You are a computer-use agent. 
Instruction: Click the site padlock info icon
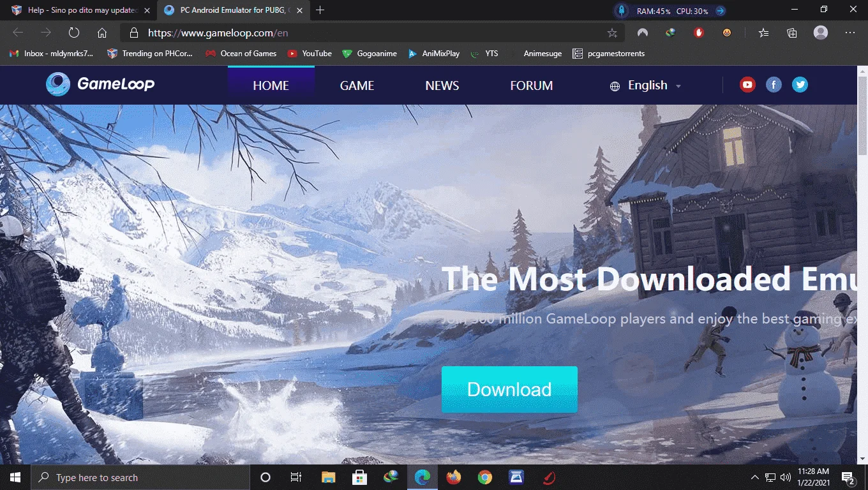coord(133,33)
